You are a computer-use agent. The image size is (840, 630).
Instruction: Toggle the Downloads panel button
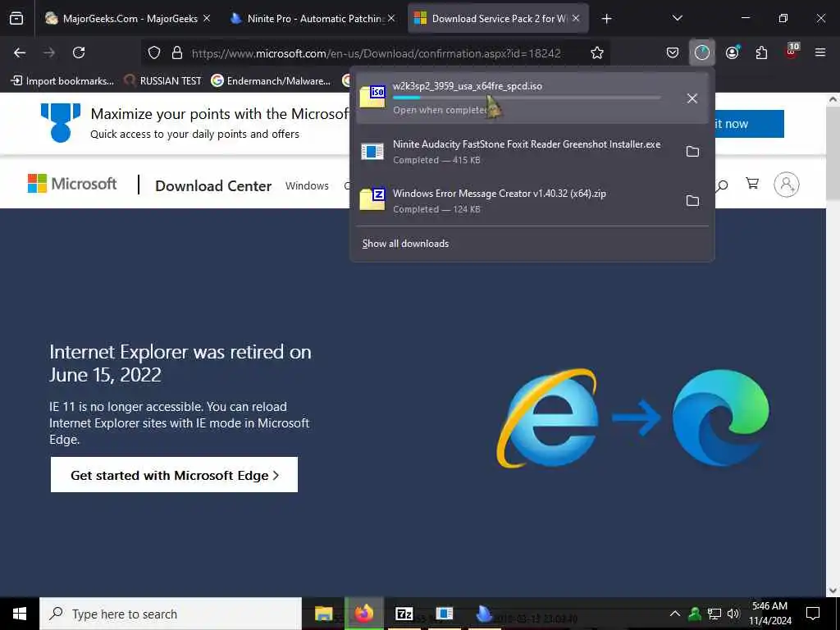tap(702, 52)
